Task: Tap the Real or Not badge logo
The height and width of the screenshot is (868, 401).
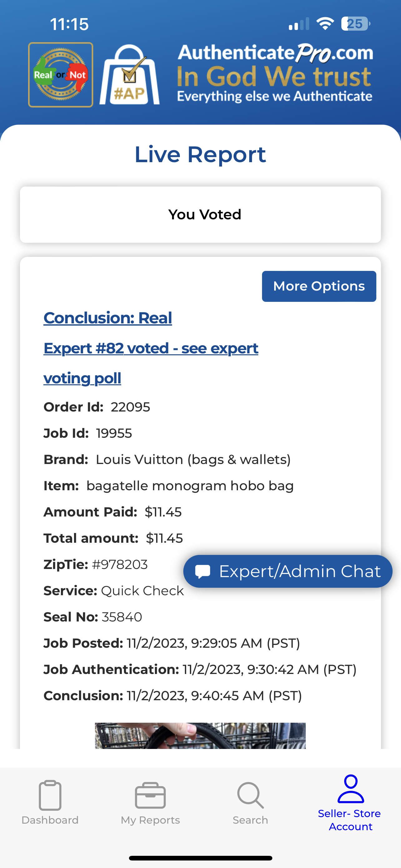Action: tap(61, 75)
